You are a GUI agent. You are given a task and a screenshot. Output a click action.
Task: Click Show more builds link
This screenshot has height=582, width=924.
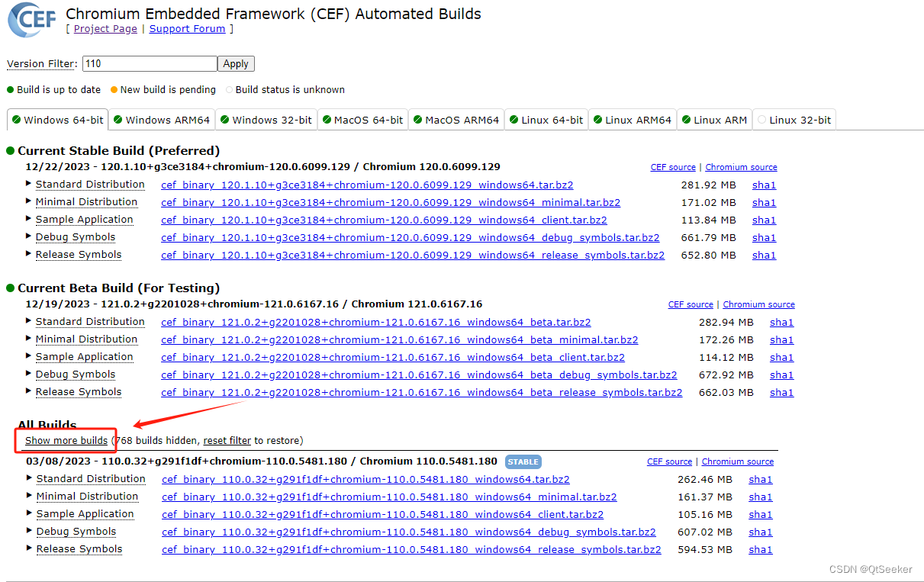[x=66, y=441]
